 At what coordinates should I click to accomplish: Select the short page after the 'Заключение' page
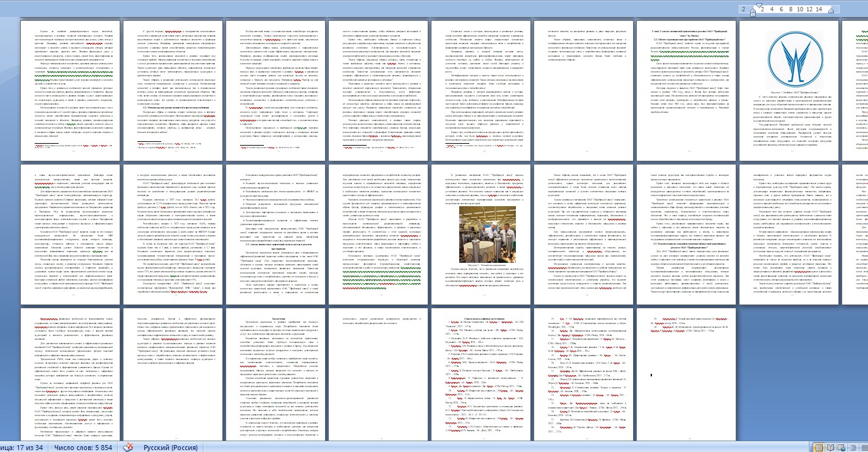(377, 373)
